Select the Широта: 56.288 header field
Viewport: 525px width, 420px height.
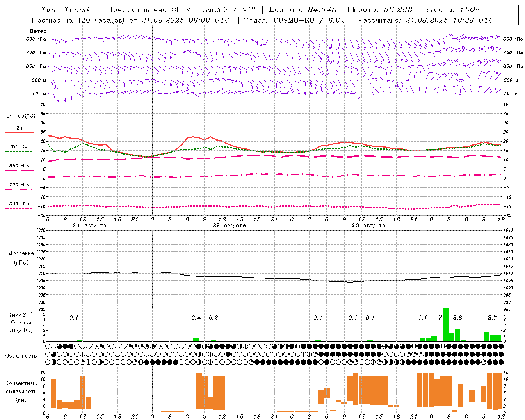click(x=380, y=10)
